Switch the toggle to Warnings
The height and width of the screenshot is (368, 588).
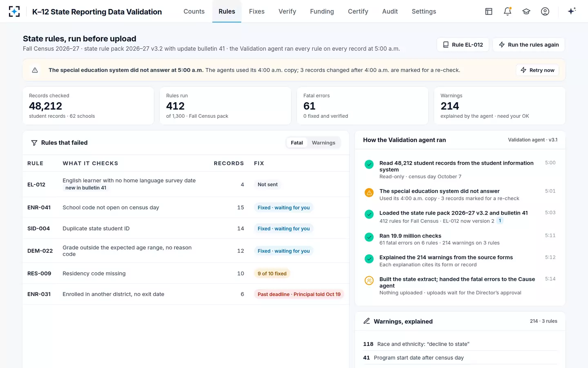[323, 143]
